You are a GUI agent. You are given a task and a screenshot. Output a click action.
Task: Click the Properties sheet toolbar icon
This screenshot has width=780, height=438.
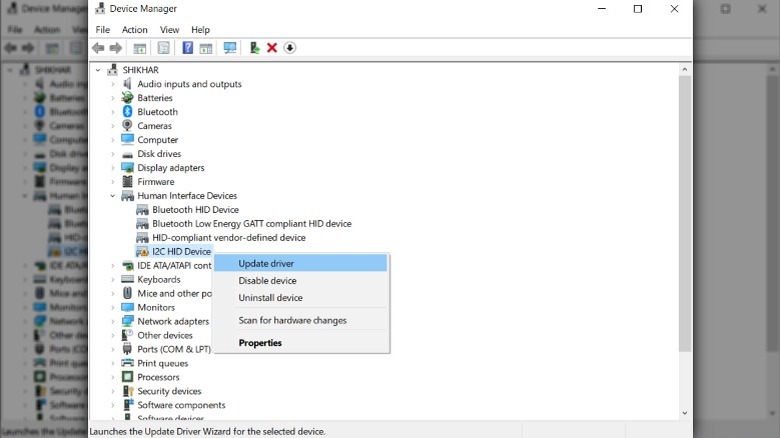pos(163,48)
